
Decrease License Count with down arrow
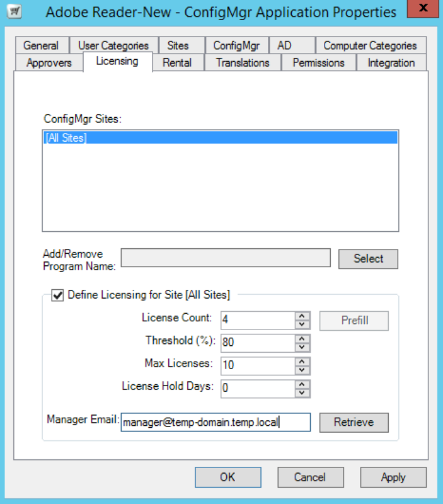pos(302,324)
